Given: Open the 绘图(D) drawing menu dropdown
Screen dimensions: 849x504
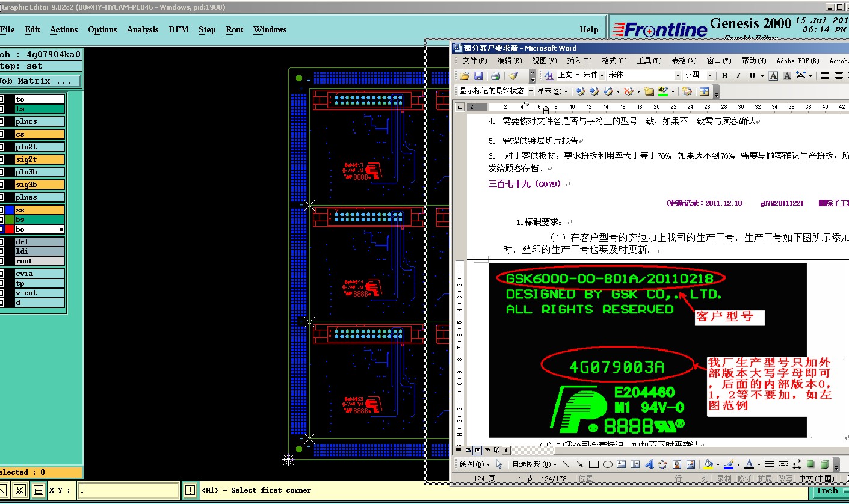Looking at the screenshot, I should pyautogui.click(x=474, y=464).
